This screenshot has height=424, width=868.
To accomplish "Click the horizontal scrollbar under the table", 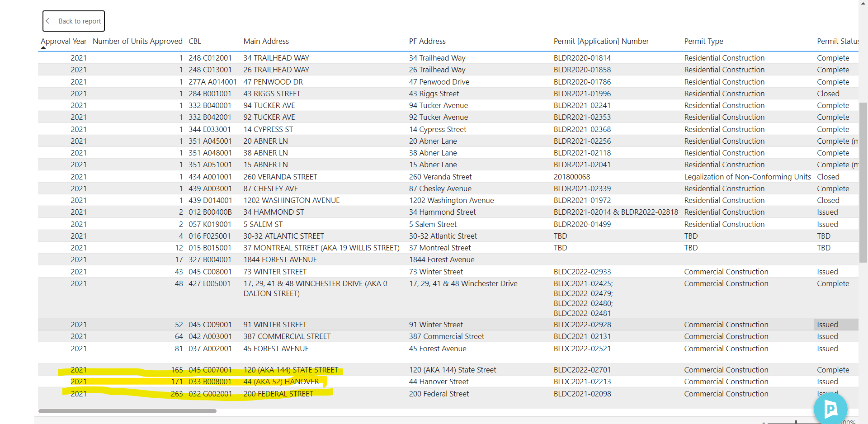I will (x=127, y=411).
